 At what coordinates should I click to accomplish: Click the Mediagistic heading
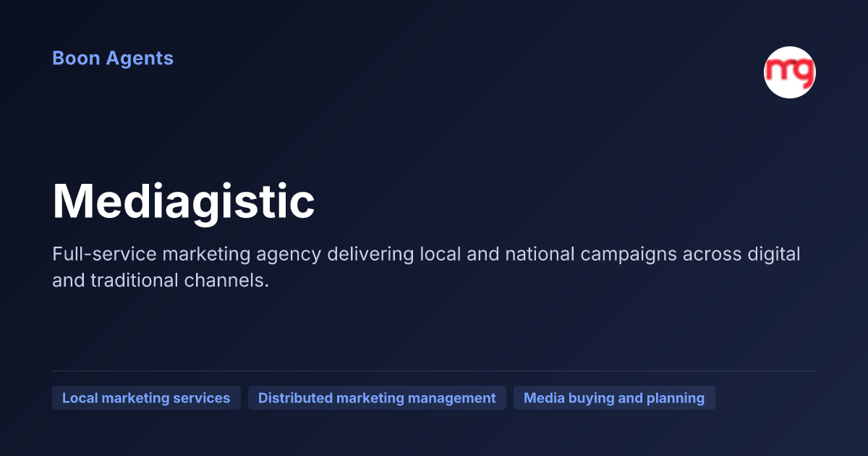(184, 201)
